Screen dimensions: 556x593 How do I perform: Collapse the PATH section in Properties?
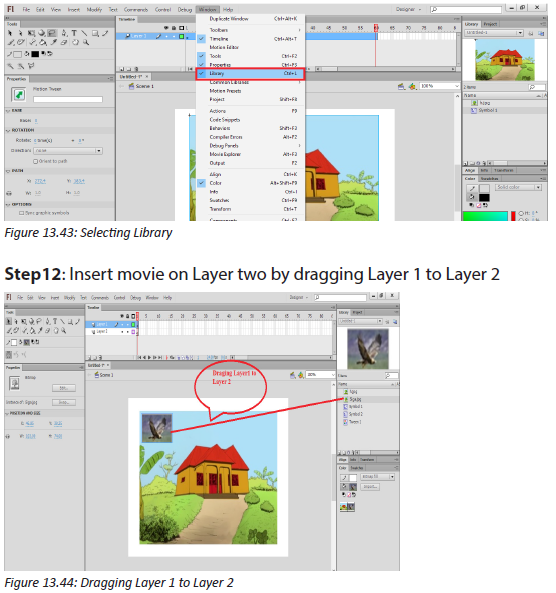tap(8, 171)
